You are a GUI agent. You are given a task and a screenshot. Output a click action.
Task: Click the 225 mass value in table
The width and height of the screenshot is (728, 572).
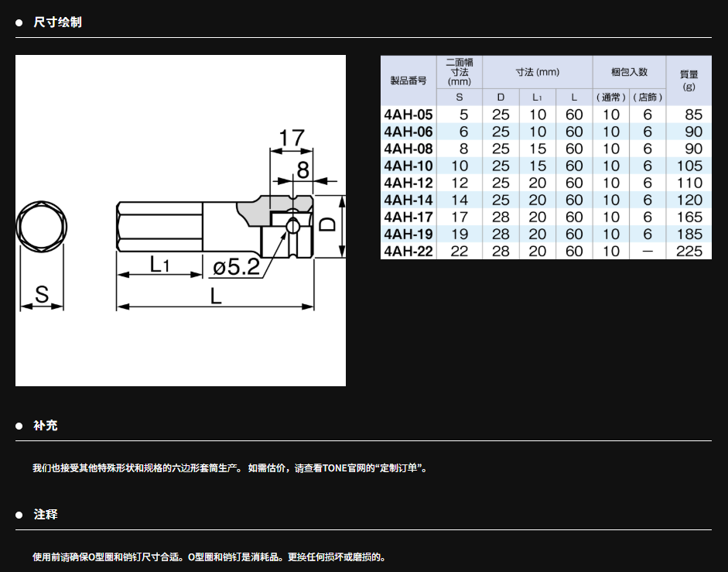[689, 251]
